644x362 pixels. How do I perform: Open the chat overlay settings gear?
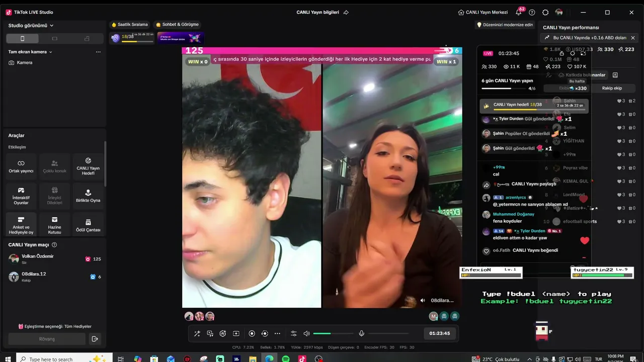(x=573, y=53)
